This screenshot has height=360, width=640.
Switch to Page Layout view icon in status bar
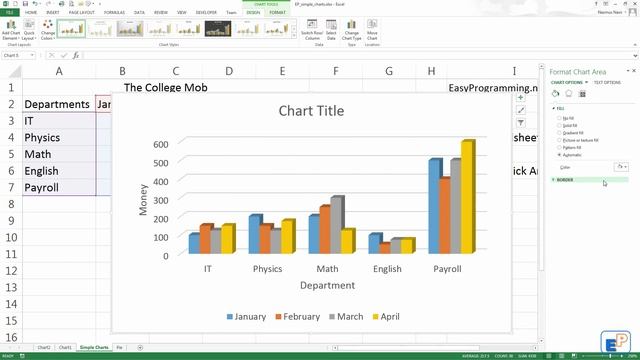point(562,356)
